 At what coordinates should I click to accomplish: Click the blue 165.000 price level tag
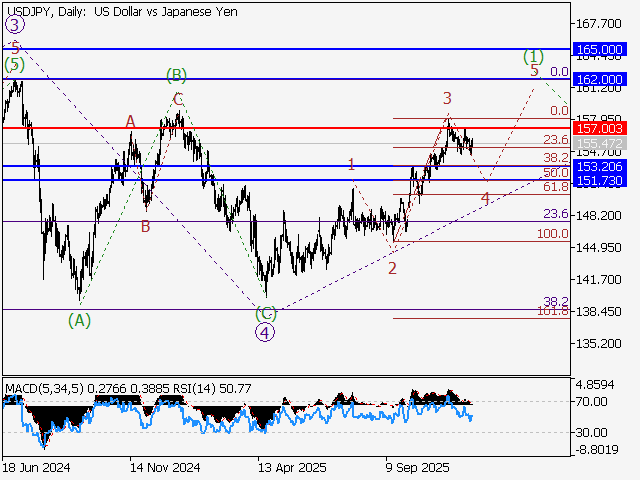point(600,49)
